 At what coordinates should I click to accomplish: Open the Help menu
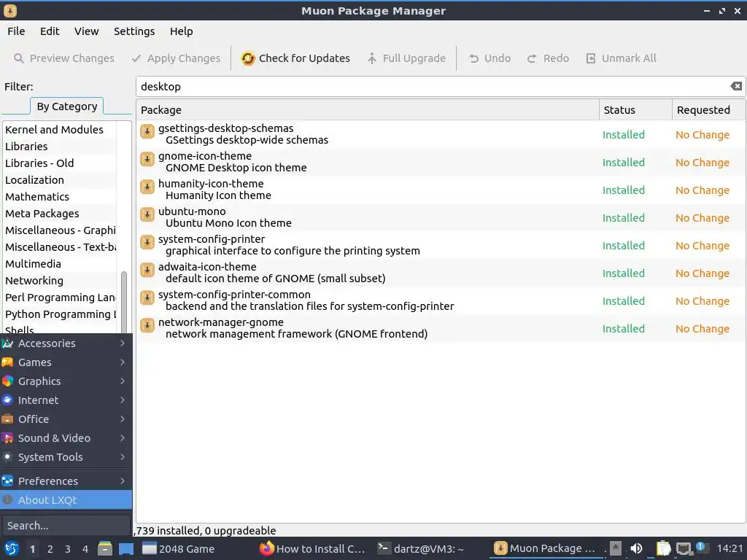[x=181, y=31]
